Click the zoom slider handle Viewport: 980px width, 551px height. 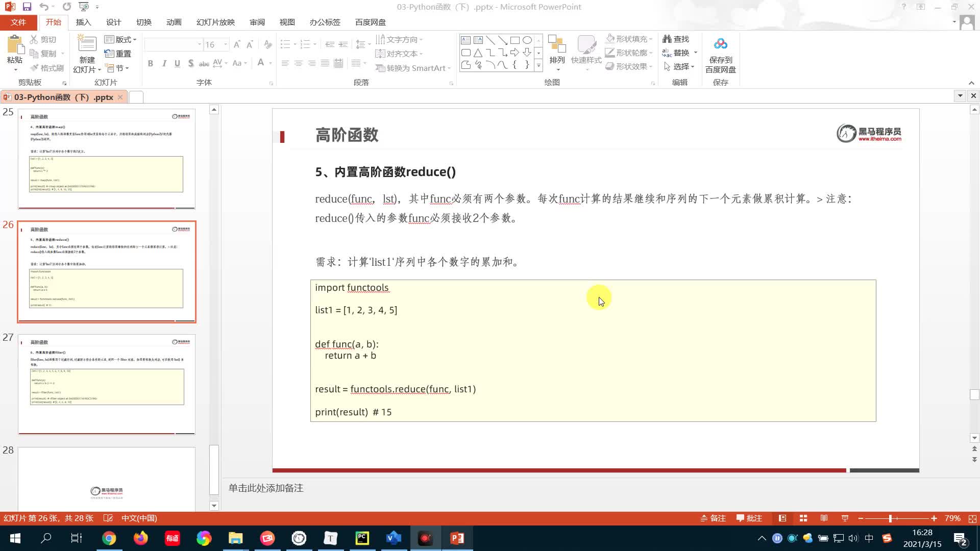click(890, 518)
